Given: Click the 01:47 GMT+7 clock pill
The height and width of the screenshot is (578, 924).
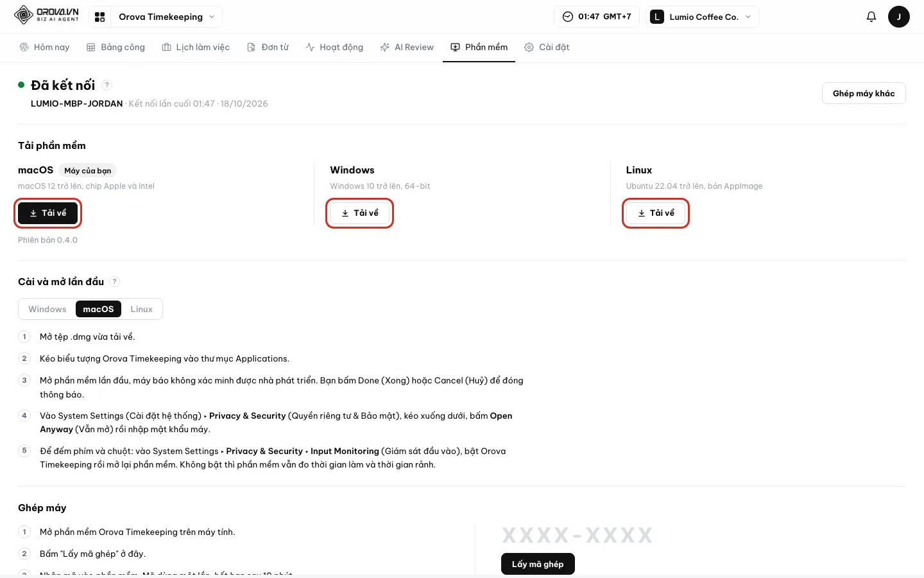Looking at the screenshot, I should click(597, 17).
